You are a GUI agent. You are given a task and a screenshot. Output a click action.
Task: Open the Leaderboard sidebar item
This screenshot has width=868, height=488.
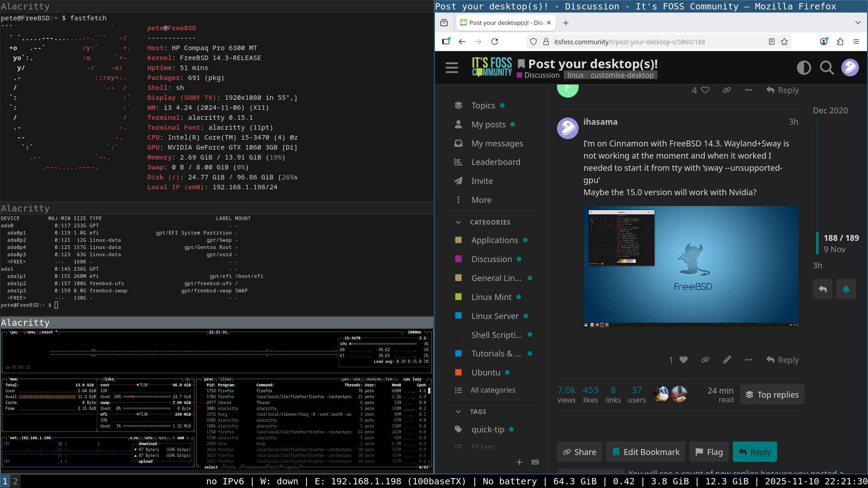(495, 162)
